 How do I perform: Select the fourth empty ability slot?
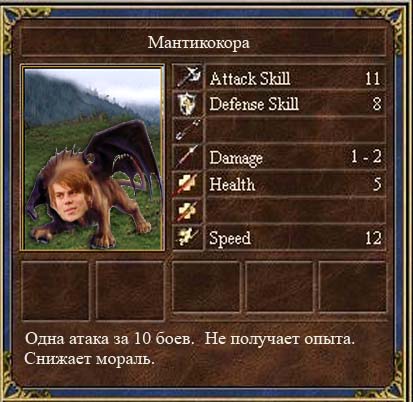click(279, 287)
